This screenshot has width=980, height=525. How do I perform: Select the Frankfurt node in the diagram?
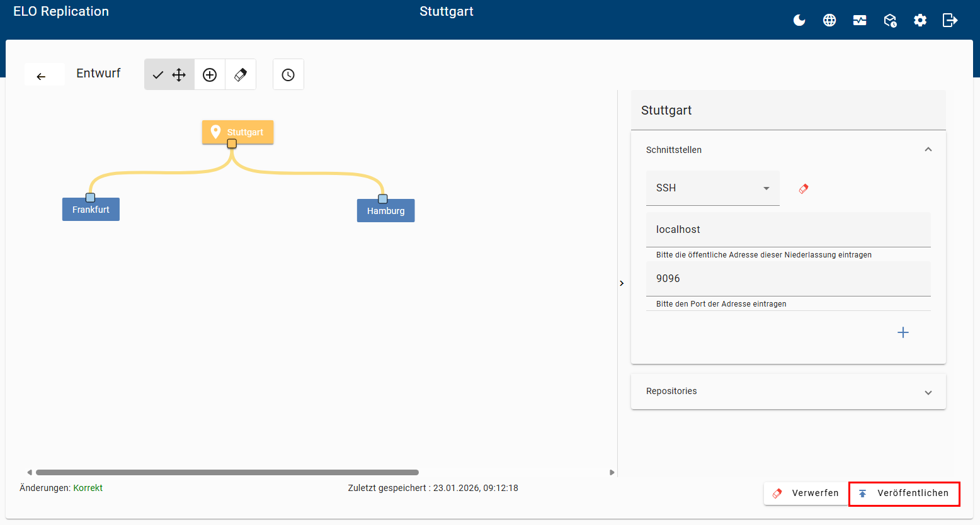pyautogui.click(x=91, y=210)
